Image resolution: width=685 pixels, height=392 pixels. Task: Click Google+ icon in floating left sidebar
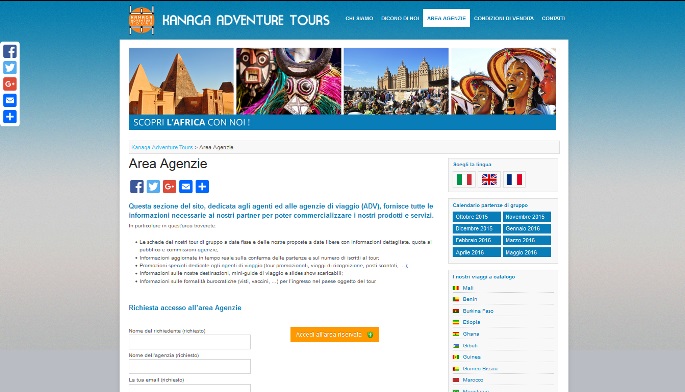10,83
